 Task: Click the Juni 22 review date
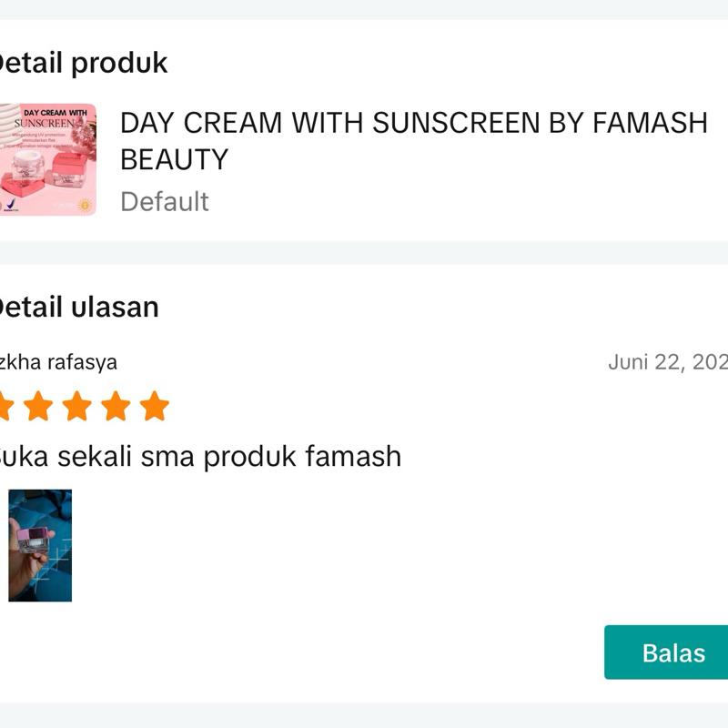click(668, 362)
